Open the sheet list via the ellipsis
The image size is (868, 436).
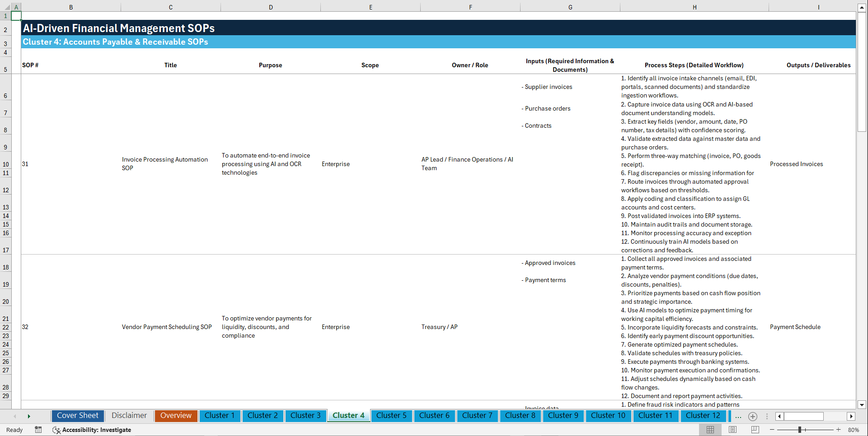pos(738,416)
